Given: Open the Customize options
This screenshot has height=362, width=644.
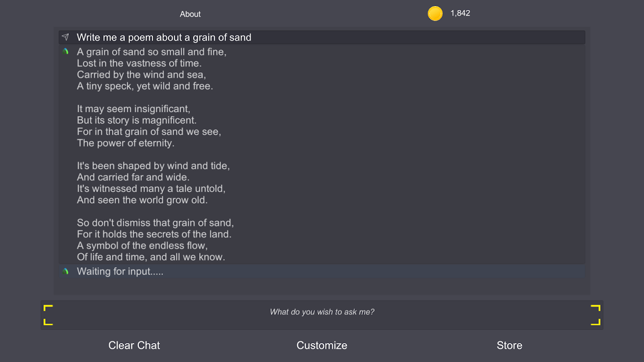Looking at the screenshot, I should pyautogui.click(x=322, y=345).
